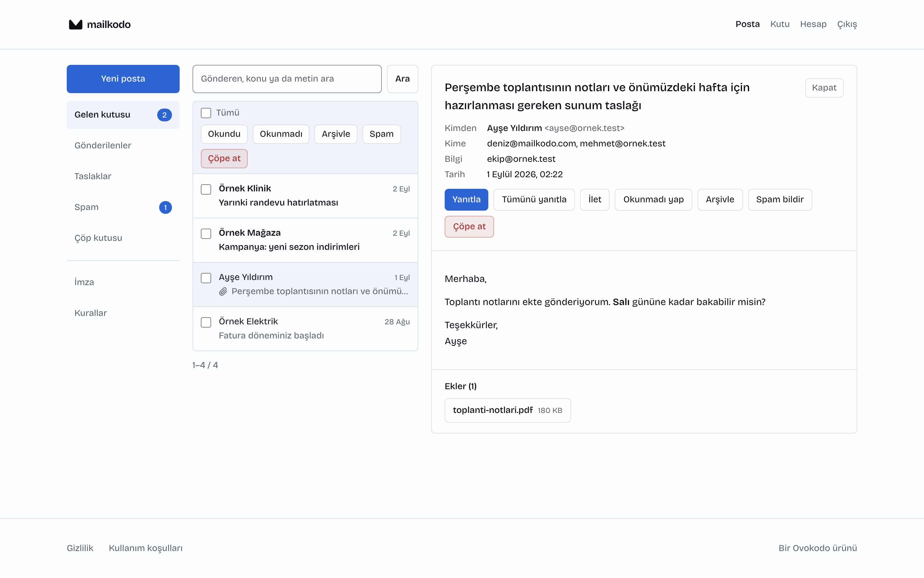Go to the Kutu nav item
The width and height of the screenshot is (924, 578).
point(780,24)
